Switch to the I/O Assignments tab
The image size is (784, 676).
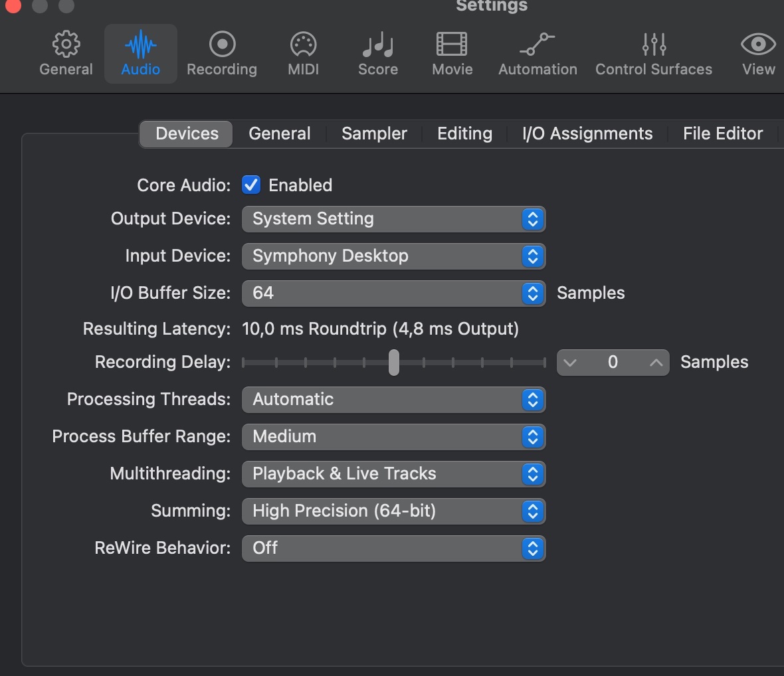pyautogui.click(x=587, y=133)
